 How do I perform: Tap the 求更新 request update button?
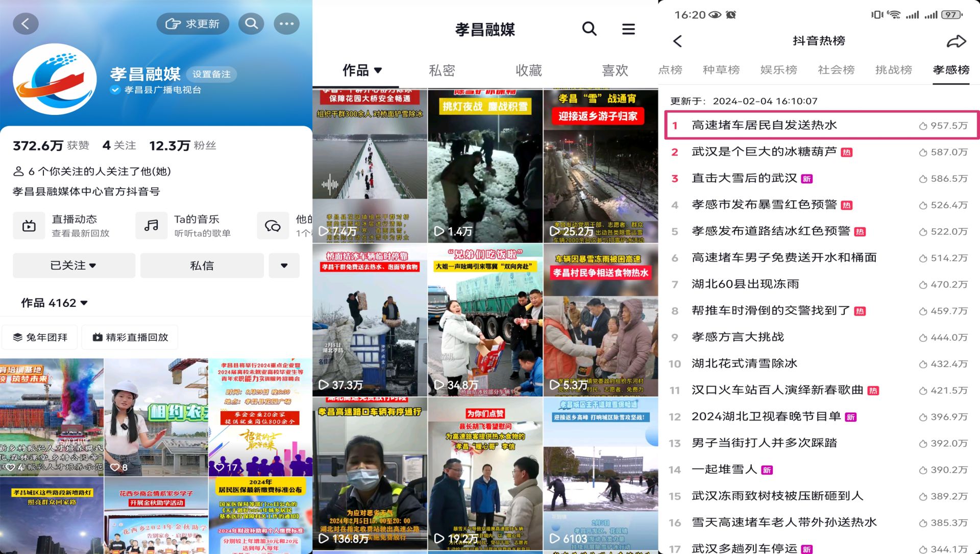(192, 23)
